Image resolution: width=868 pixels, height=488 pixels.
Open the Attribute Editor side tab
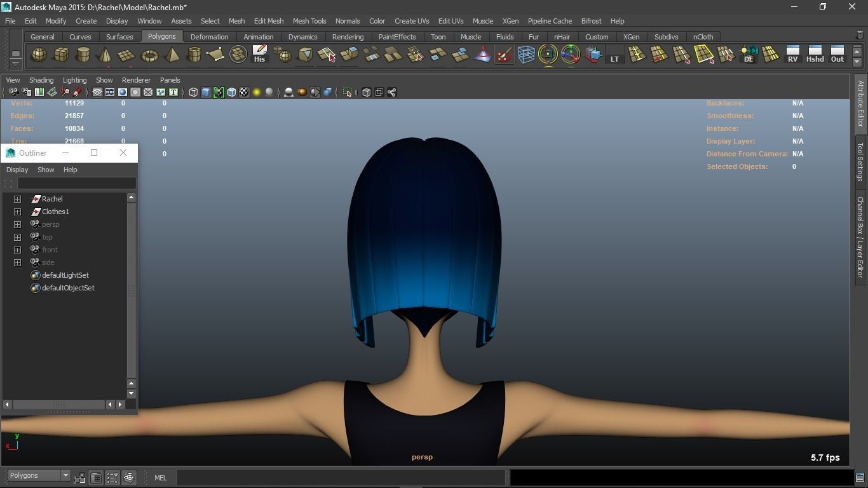point(860,104)
